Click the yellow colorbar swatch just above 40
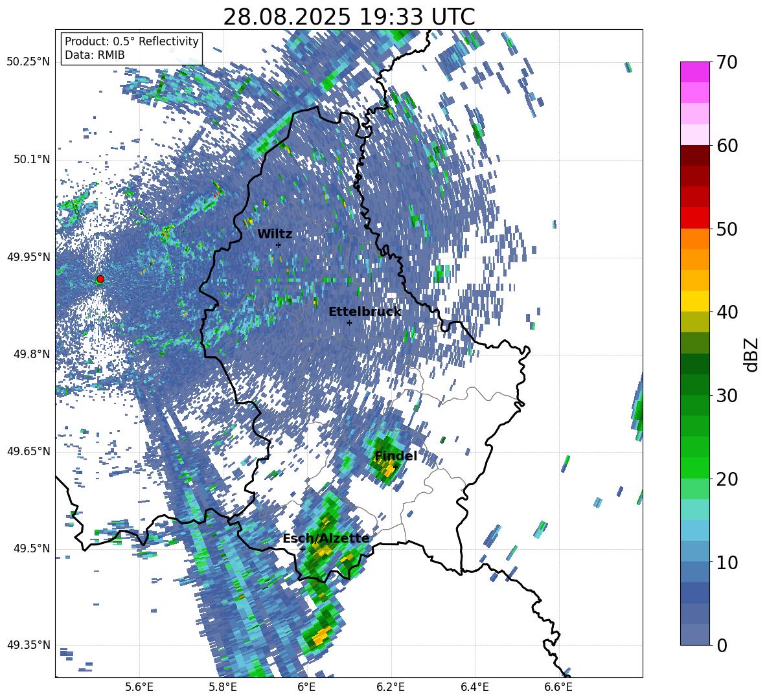Screen dimensions: 767x700 coord(695,301)
